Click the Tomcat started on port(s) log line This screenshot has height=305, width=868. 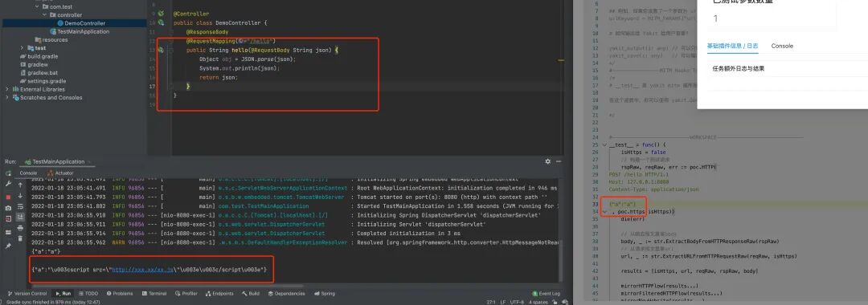coord(289,197)
